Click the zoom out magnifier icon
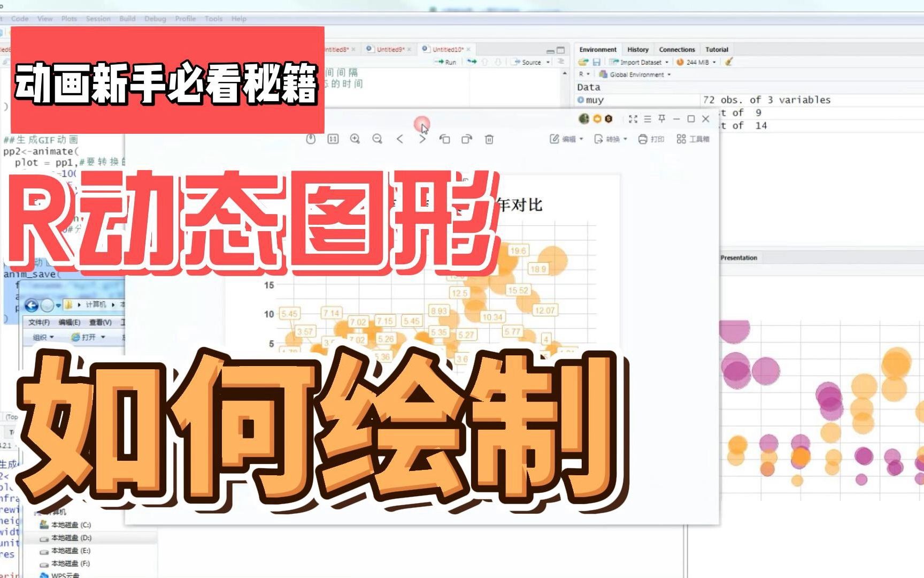The width and height of the screenshot is (924, 578). point(378,139)
